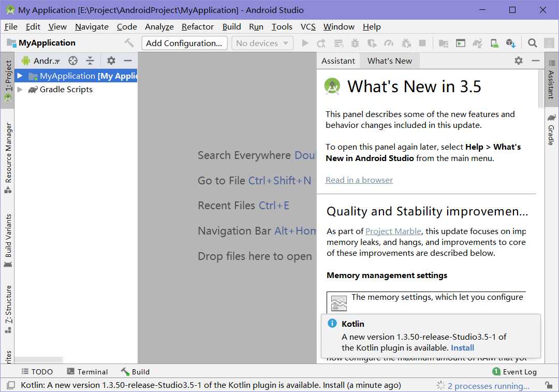Toggle the Terminal tool window
559x392 pixels.
click(87, 372)
